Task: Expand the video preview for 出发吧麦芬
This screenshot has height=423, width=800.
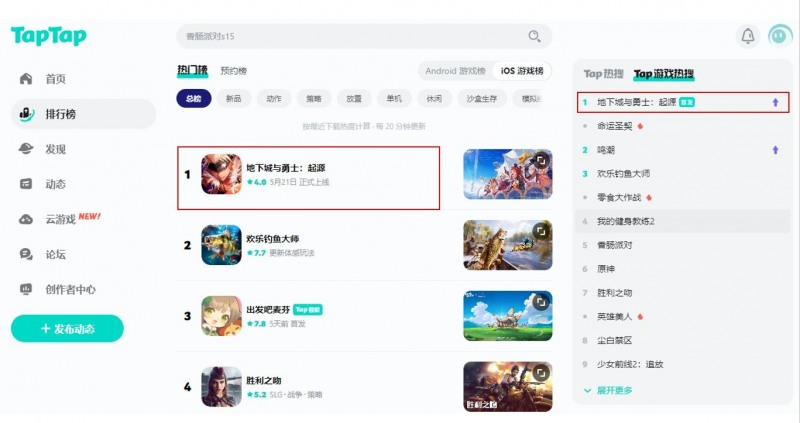Action: (541, 302)
